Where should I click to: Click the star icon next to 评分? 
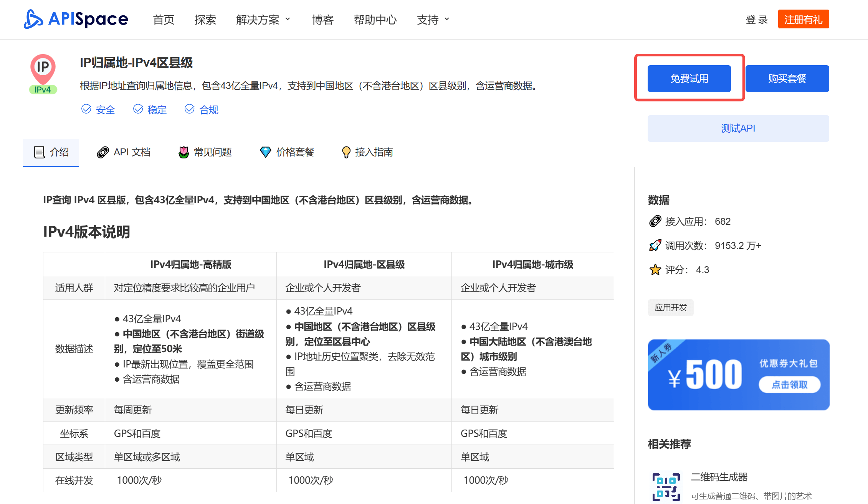tap(655, 270)
